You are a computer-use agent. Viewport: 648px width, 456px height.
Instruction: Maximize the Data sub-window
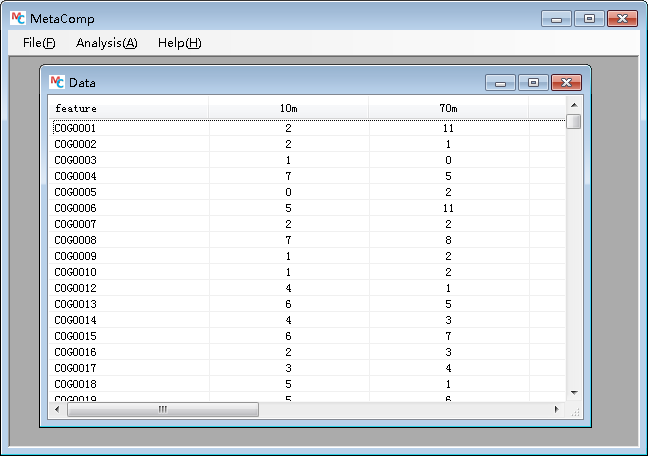point(532,83)
